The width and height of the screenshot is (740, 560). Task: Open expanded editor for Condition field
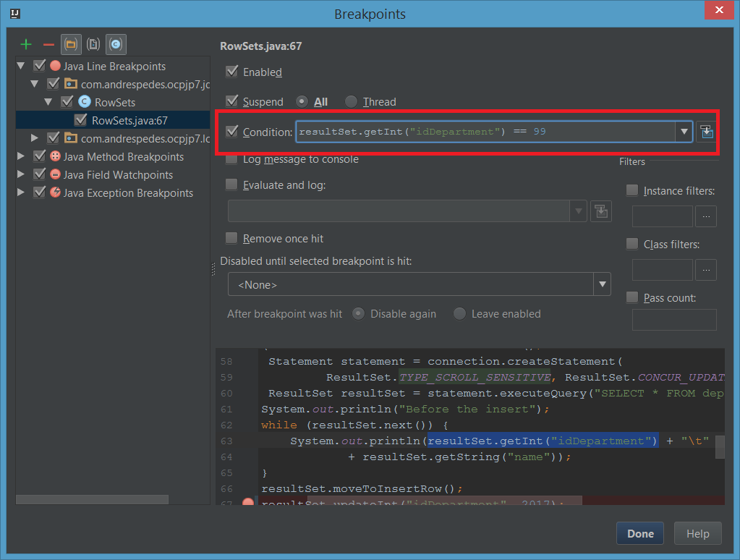pos(706,132)
